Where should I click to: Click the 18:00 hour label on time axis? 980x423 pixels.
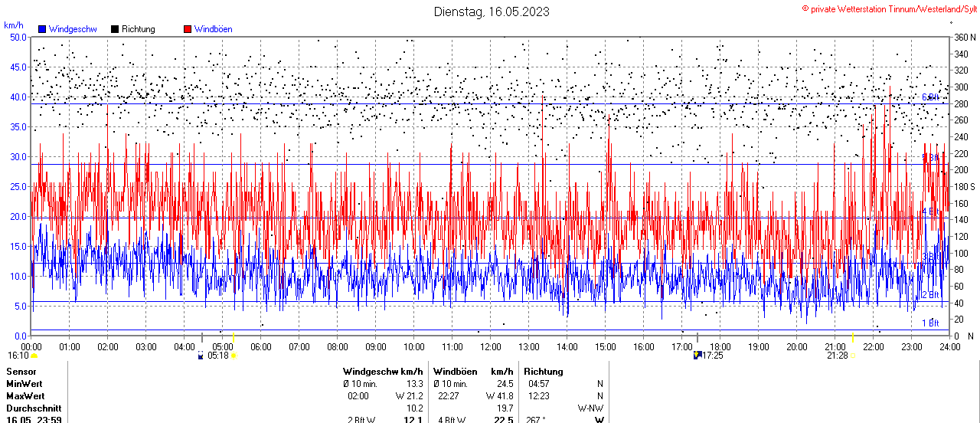click(x=720, y=346)
